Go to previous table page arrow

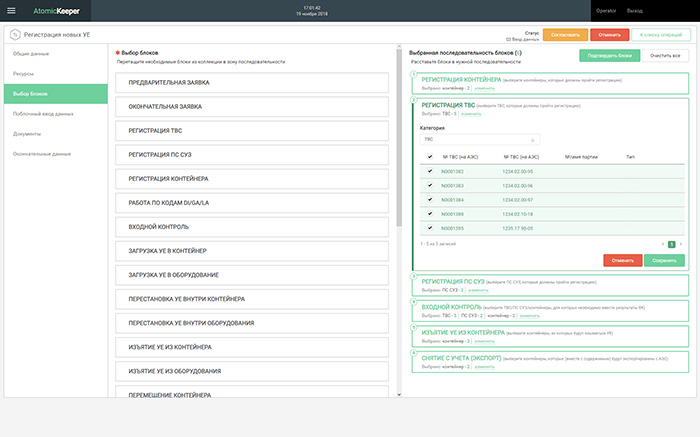[x=663, y=243]
